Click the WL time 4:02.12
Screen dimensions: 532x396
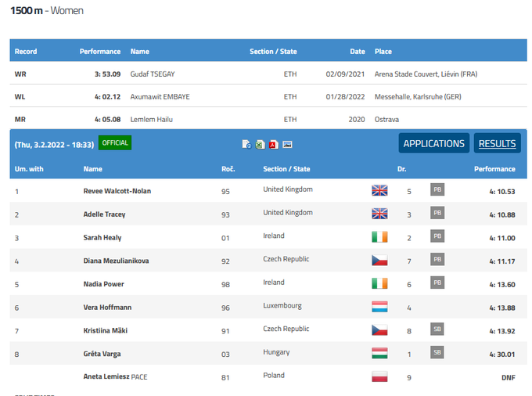107,97
